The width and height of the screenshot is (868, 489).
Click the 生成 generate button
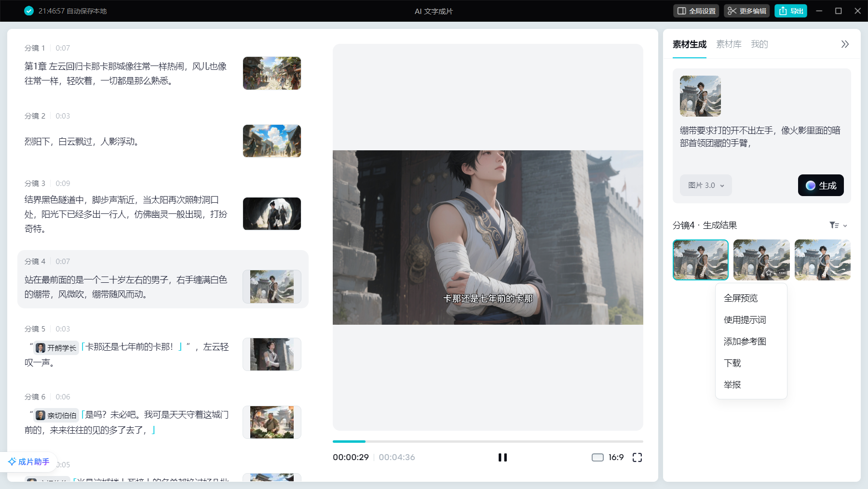tap(821, 185)
